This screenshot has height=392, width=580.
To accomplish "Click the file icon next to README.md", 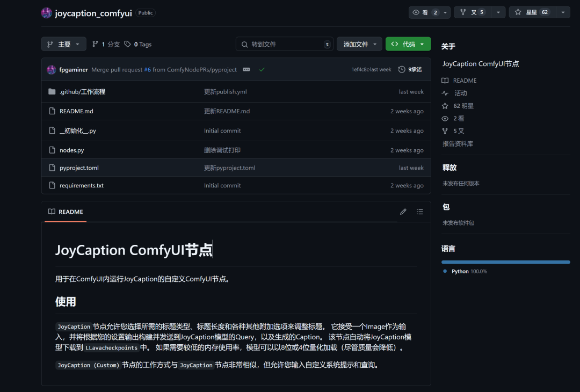I will 52,111.
